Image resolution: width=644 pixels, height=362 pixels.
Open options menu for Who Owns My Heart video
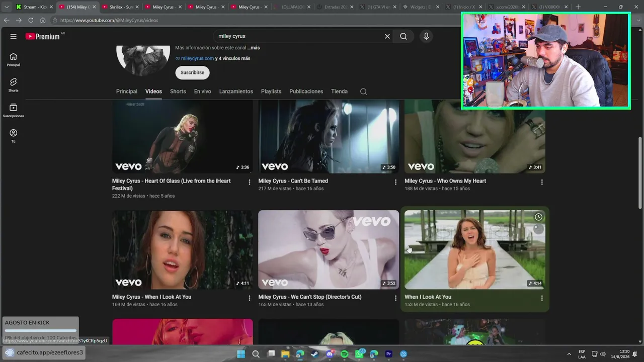542,182
